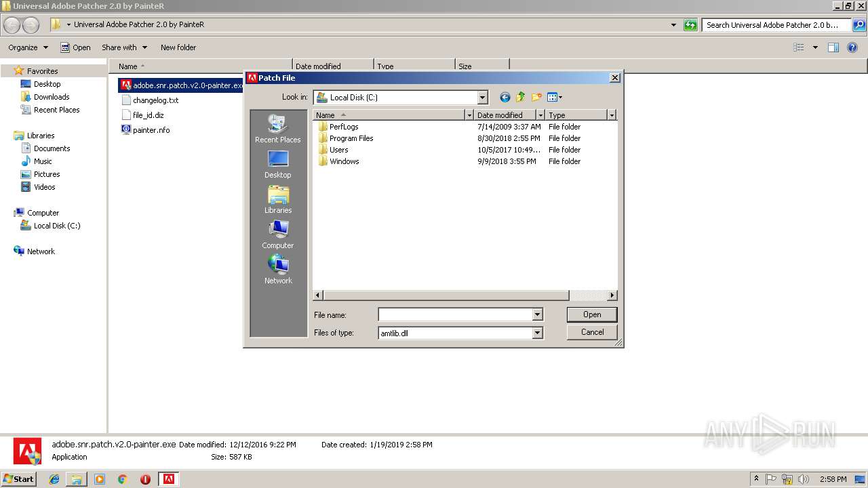The width and height of the screenshot is (868, 488).
Task: Click the volume tray icon
Action: coord(804,479)
